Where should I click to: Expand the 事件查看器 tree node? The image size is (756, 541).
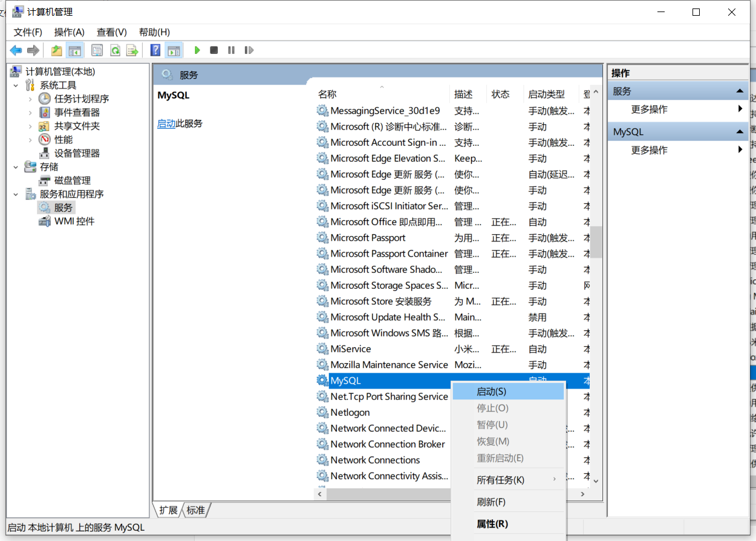pyautogui.click(x=30, y=113)
